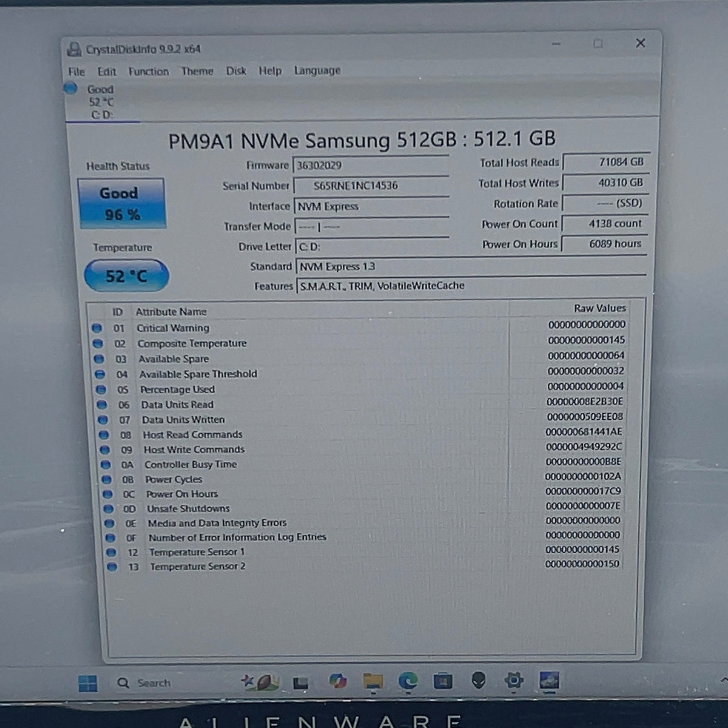
Task: Open the File menu
Action: 76,72
